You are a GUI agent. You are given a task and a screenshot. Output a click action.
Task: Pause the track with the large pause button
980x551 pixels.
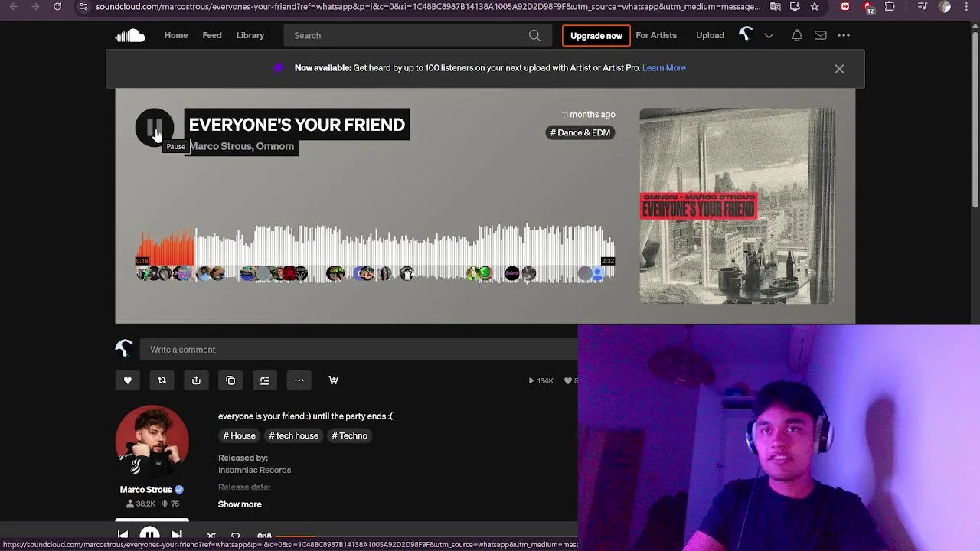(155, 128)
